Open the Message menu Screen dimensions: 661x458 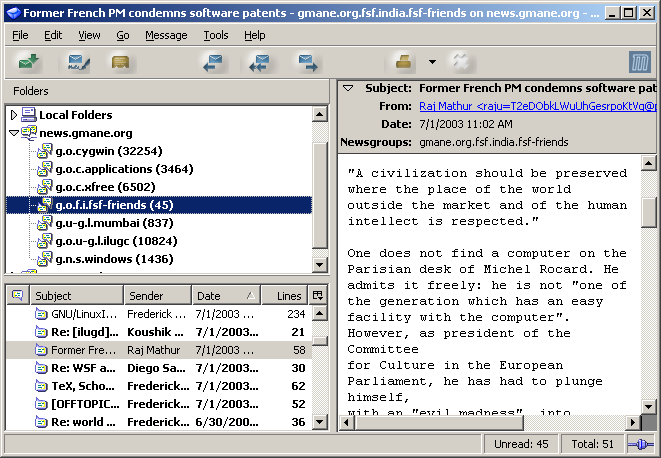pos(166,35)
